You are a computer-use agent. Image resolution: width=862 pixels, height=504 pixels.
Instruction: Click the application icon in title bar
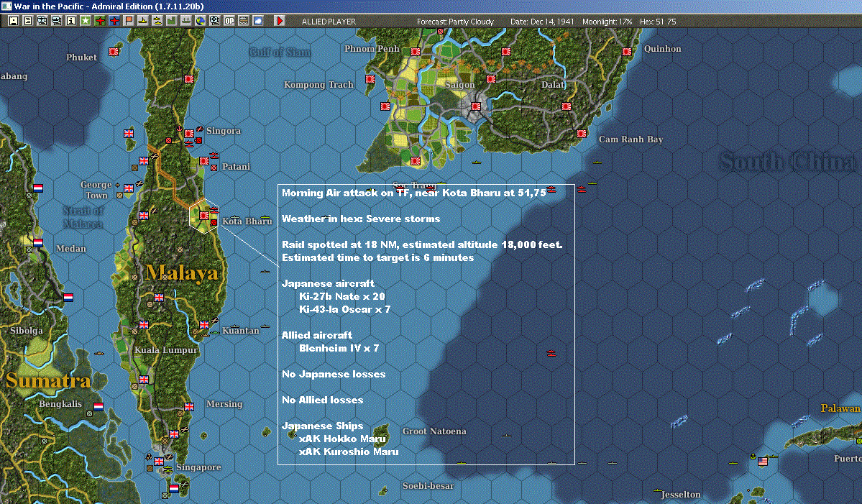pos(6,6)
